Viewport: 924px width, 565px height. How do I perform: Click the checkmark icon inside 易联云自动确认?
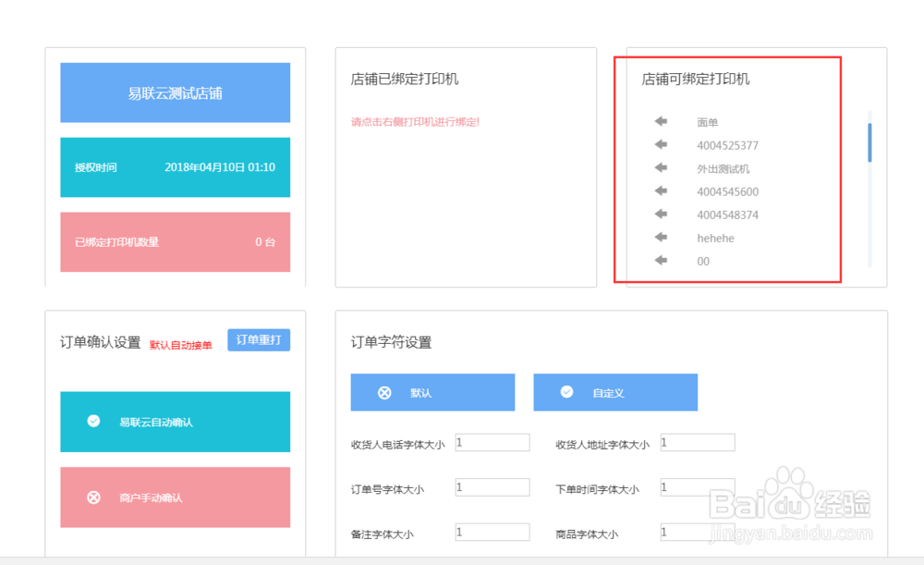click(92, 421)
